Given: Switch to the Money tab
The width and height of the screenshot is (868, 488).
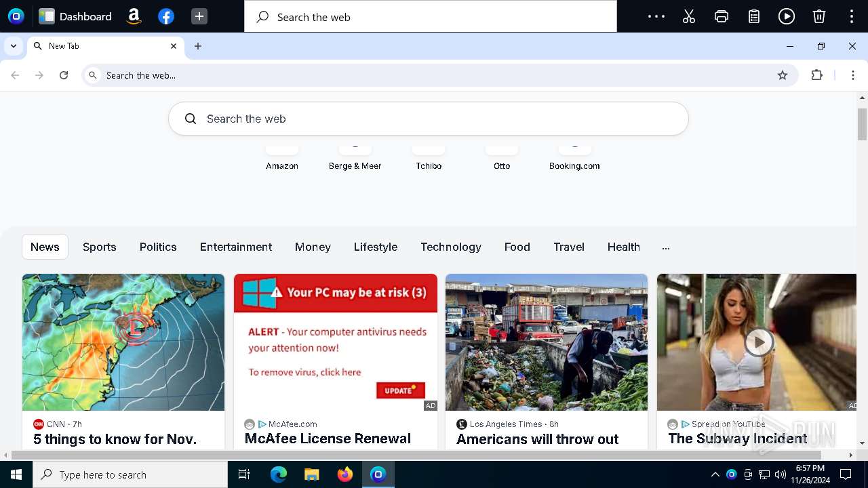Looking at the screenshot, I should pyautogui.click(x=313, y=247).
